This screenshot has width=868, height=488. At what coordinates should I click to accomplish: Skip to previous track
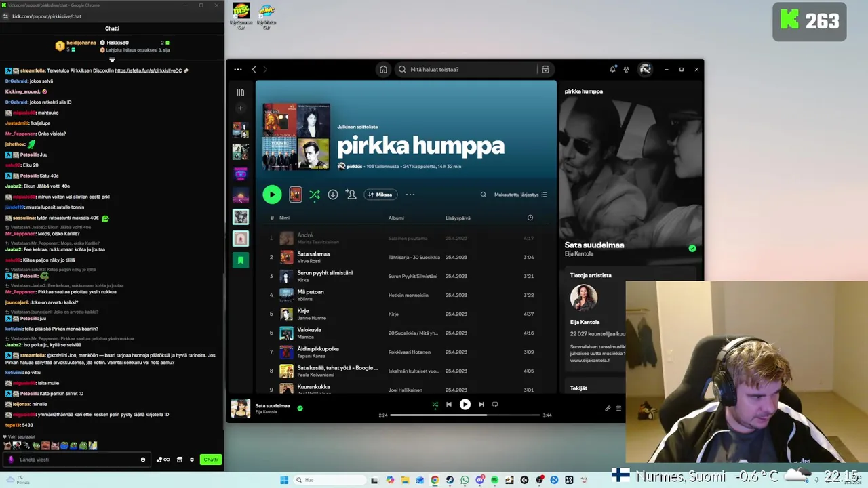click(449, 404)
